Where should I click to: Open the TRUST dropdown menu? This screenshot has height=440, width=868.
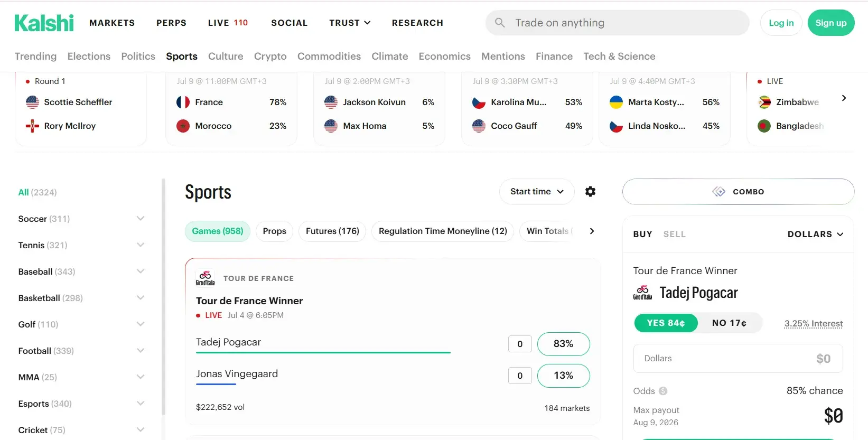tap(350, 23)
